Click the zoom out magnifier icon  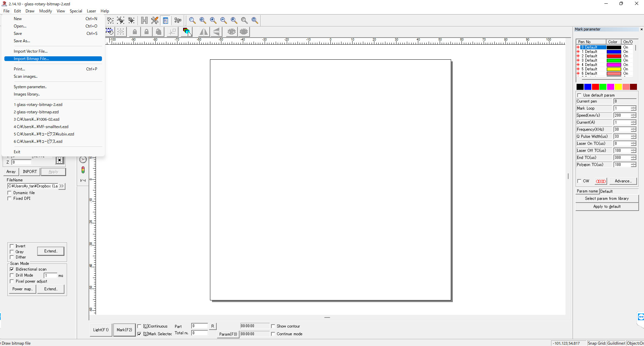coord(223,20)
